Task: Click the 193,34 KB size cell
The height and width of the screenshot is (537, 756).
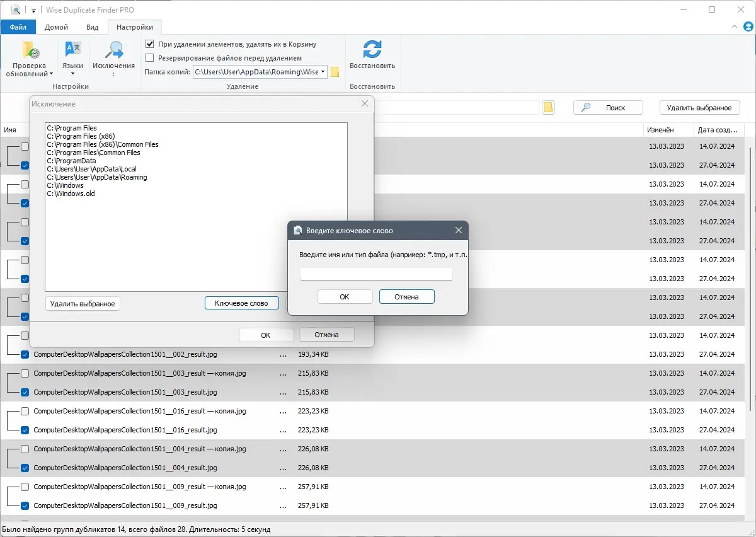Action: point(313,354)
